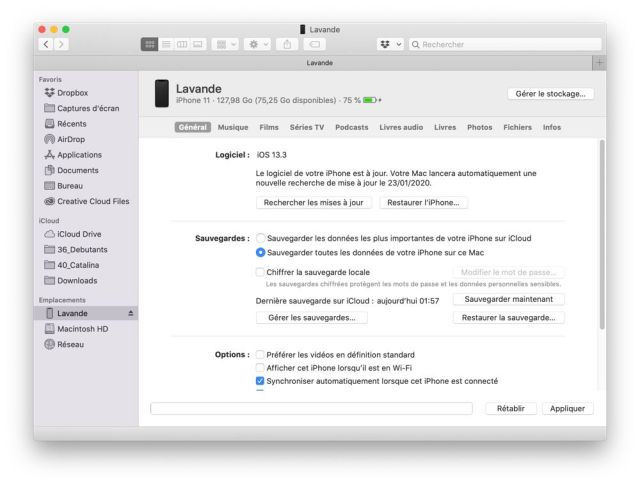This screenshot has width=640, height=485.
Task: Click the Rechercher search field
Action: tap(505, 44)
